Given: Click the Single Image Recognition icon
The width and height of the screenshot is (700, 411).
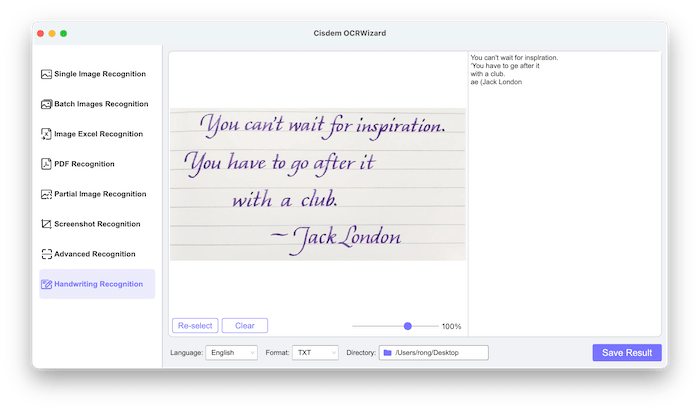Looking at the screenshot, I should pos(46,74).
